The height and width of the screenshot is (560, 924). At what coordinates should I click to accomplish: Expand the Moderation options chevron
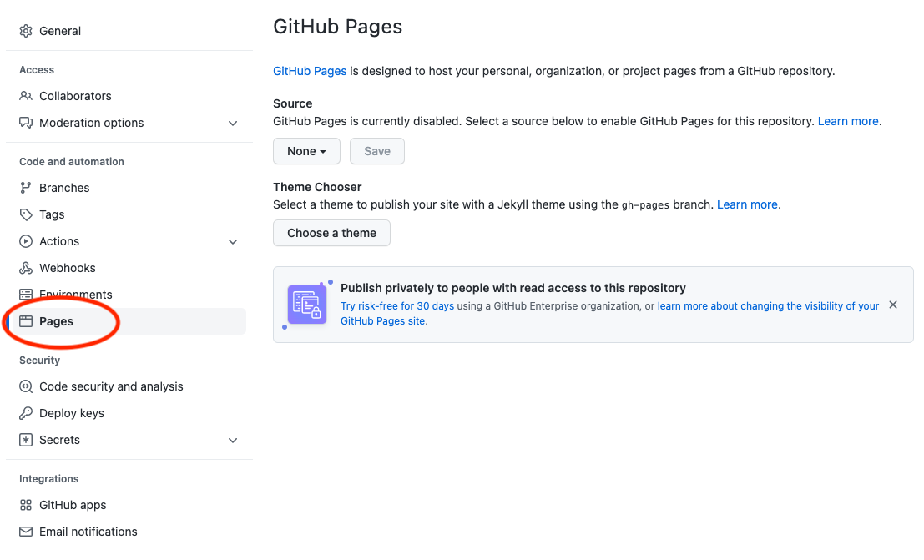click(233, 123)
